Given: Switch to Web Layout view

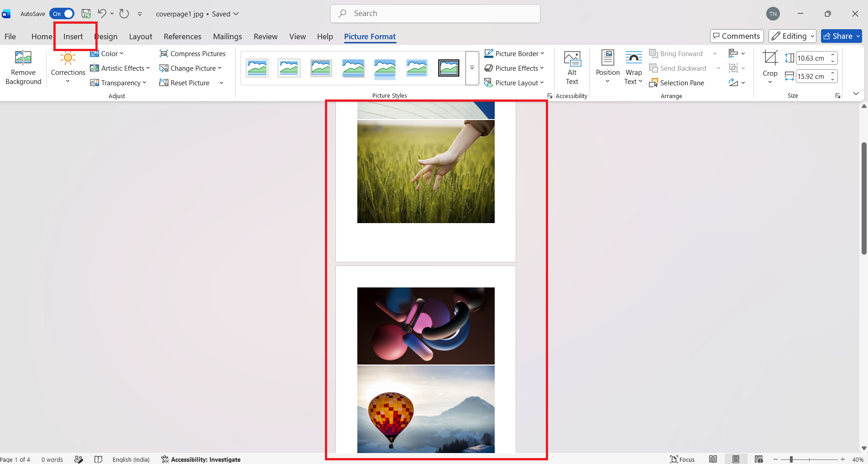Looking at the screenshot, I should 758,459.
